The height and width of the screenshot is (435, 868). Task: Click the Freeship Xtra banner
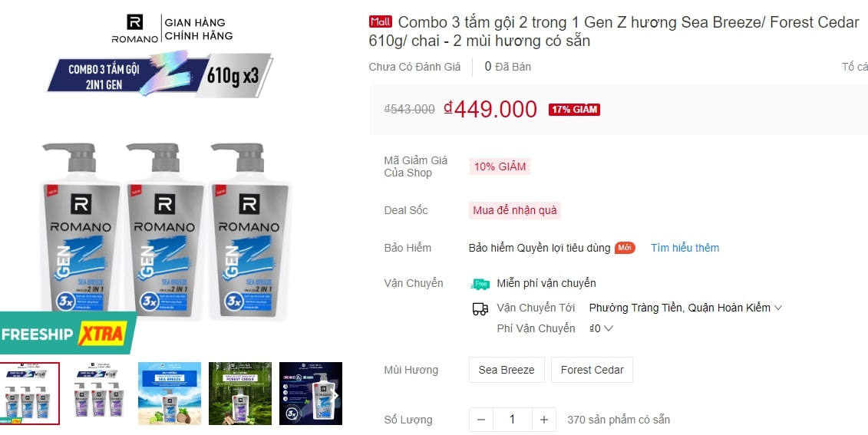pyautogui.click(x=68, y=334)
